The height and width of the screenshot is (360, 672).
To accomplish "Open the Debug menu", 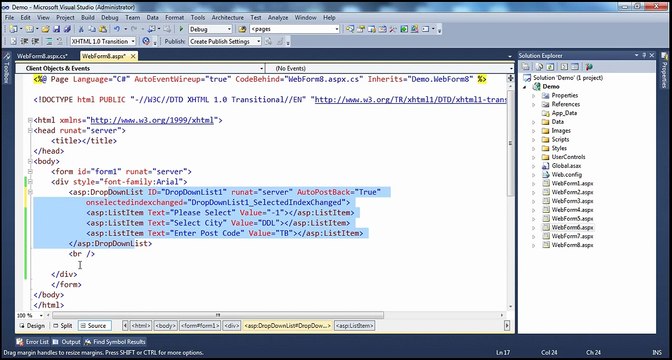I will [110, 18].
